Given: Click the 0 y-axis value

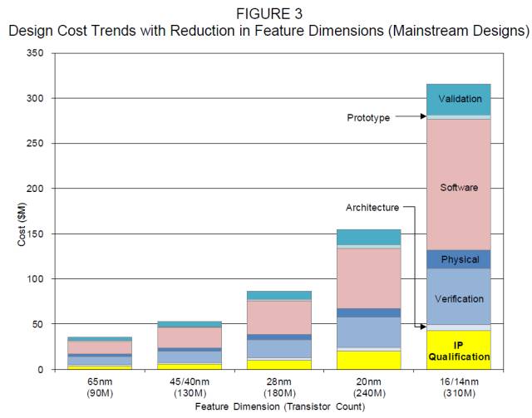Looking at the screenshot, I should click(x=41, y=369).
